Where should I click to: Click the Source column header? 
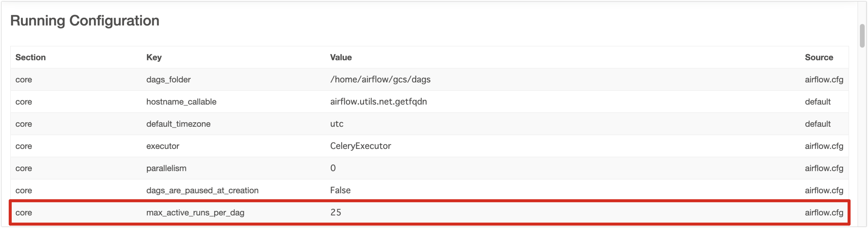click(819, 57)
